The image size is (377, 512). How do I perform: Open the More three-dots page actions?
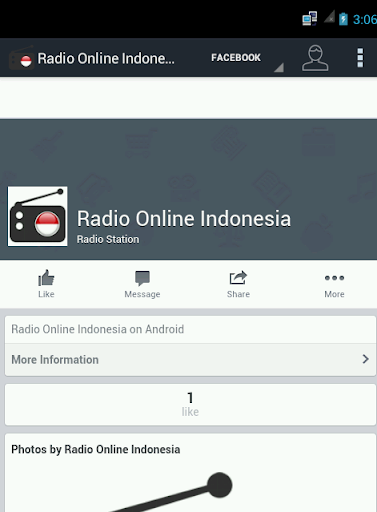coord(334,278)
